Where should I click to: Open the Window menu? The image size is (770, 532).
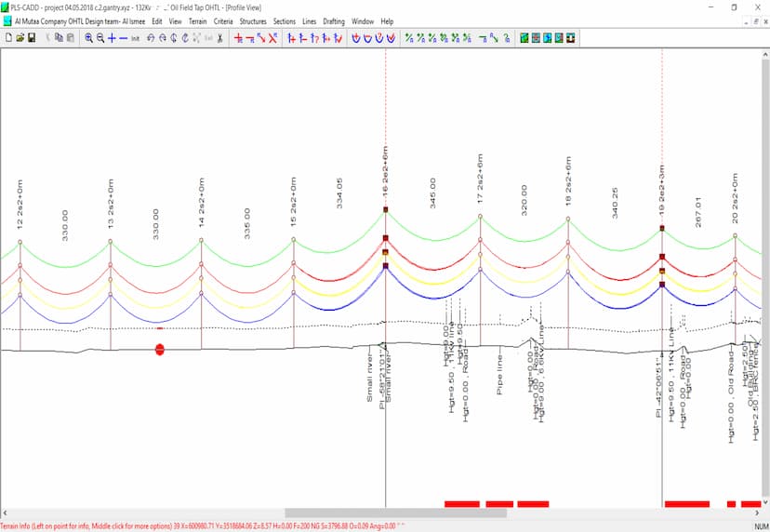pyautogui.click(x=363, y=21)
